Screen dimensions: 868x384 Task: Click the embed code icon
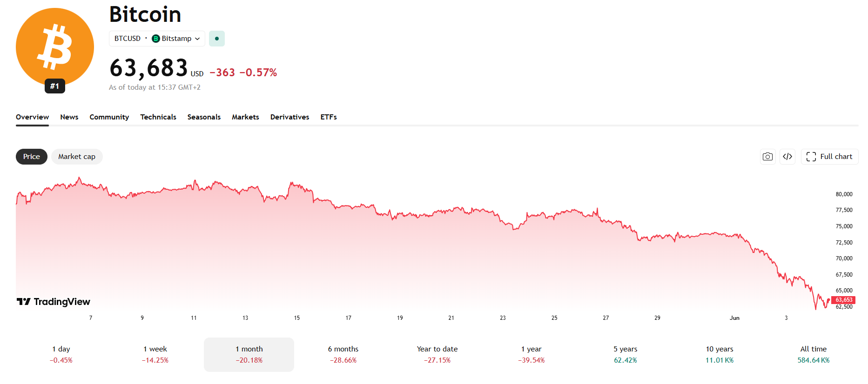coord(787,157)
